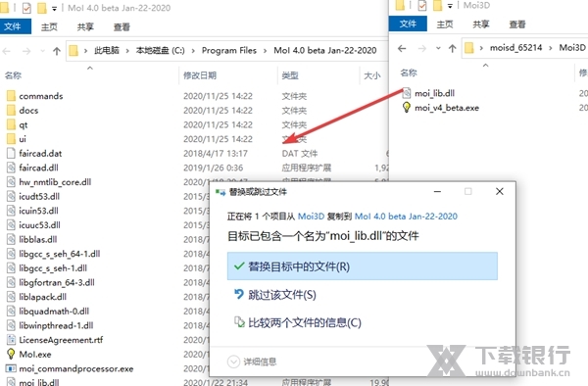The image size is (588, 386).
Task: Sort by 大小 column header
Action: coord(372,75)
